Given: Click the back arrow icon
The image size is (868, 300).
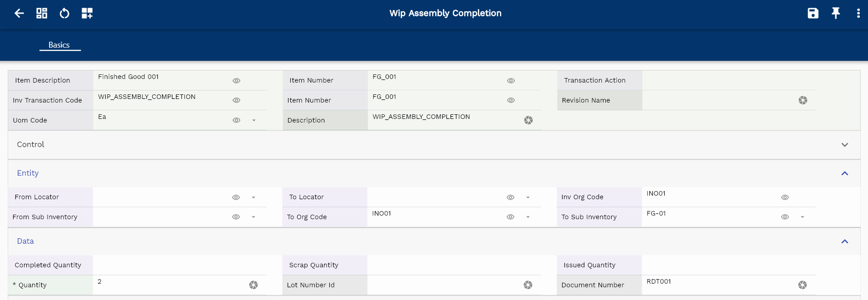Looking at the screenshot, I should [x=19, y=13].
